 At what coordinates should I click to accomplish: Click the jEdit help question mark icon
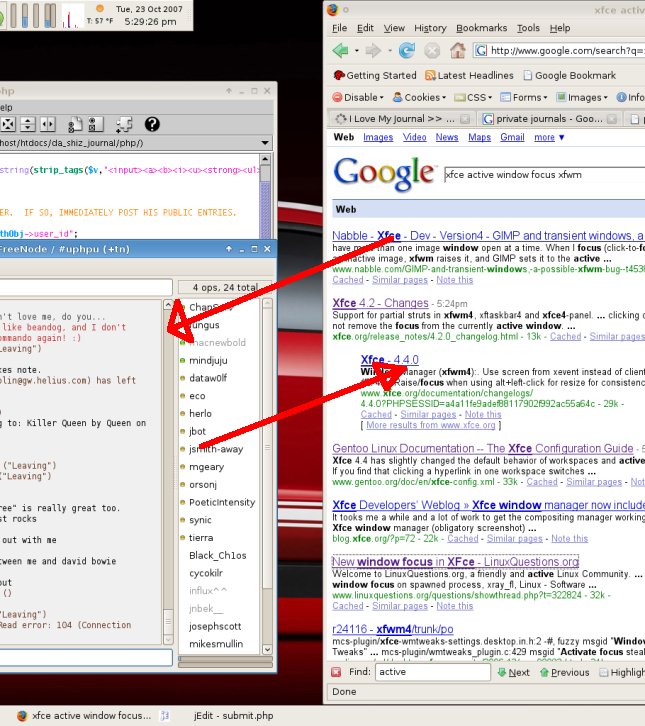tap(152, 124)
